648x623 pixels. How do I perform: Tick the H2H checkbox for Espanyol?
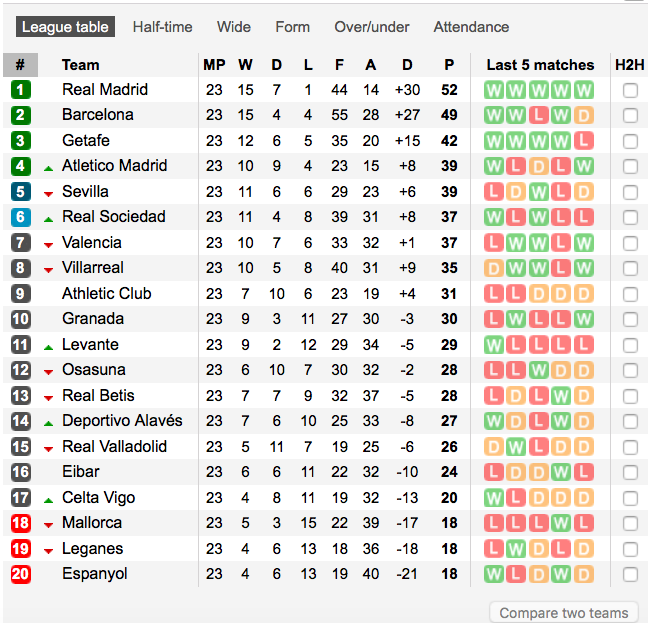point(630,574)
